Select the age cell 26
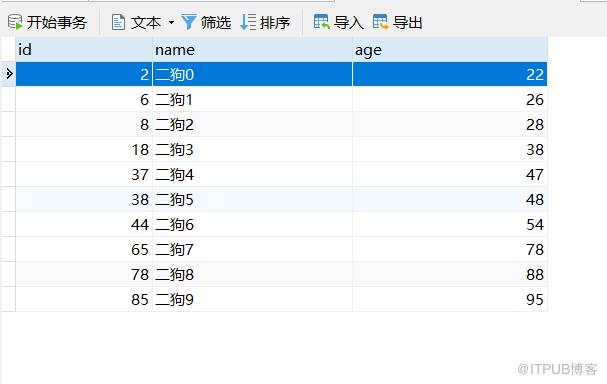 (450, 99)
